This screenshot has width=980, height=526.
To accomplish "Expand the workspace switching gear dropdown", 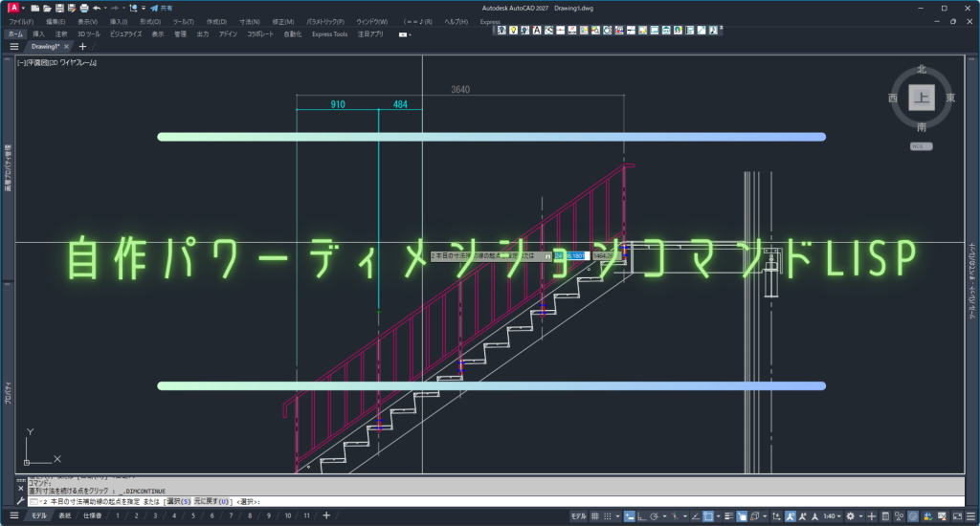I will pyautogui.click(x=850, y=516).
